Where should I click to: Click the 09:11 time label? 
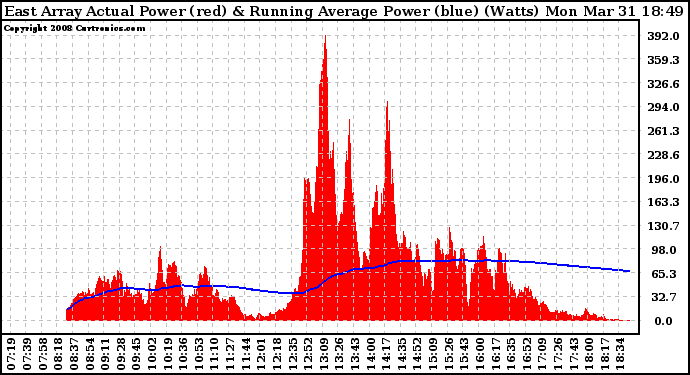(x=105, y=354)
